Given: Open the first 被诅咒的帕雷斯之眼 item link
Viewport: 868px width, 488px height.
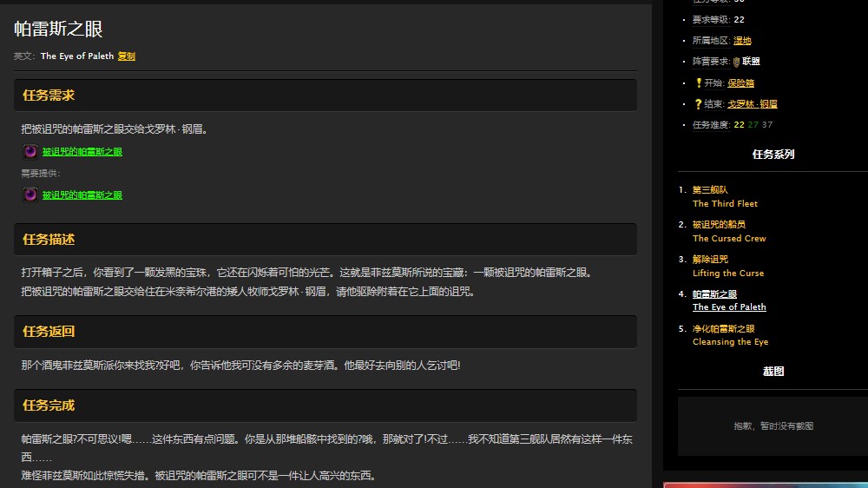Looking at the screenshot, I should click(82, 152).
